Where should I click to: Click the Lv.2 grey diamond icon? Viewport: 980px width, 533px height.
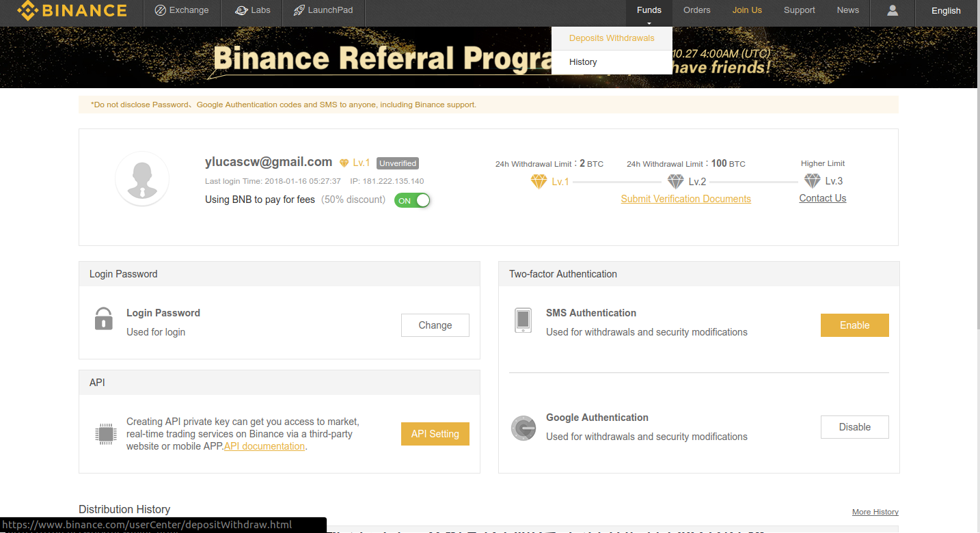point(675,182)
